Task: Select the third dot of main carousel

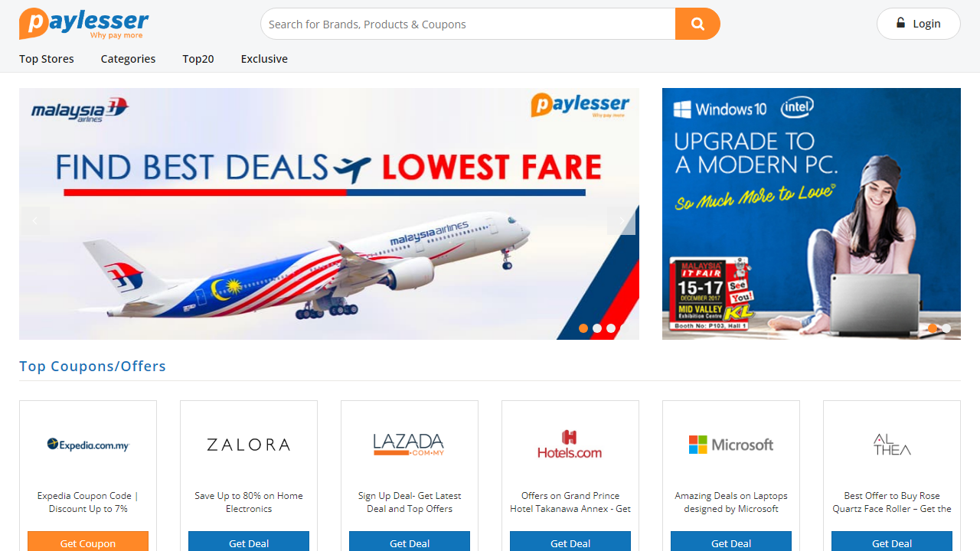Action: point(611,328)
